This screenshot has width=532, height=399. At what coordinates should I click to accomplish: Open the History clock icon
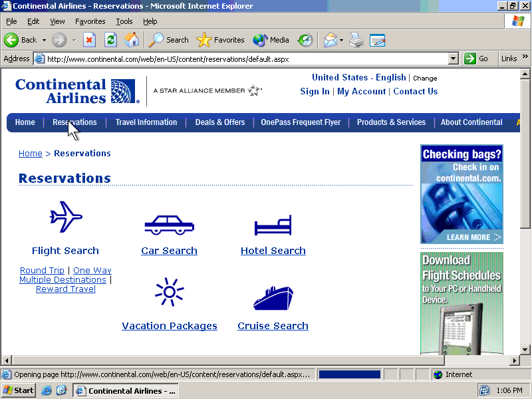click(305, 40)
